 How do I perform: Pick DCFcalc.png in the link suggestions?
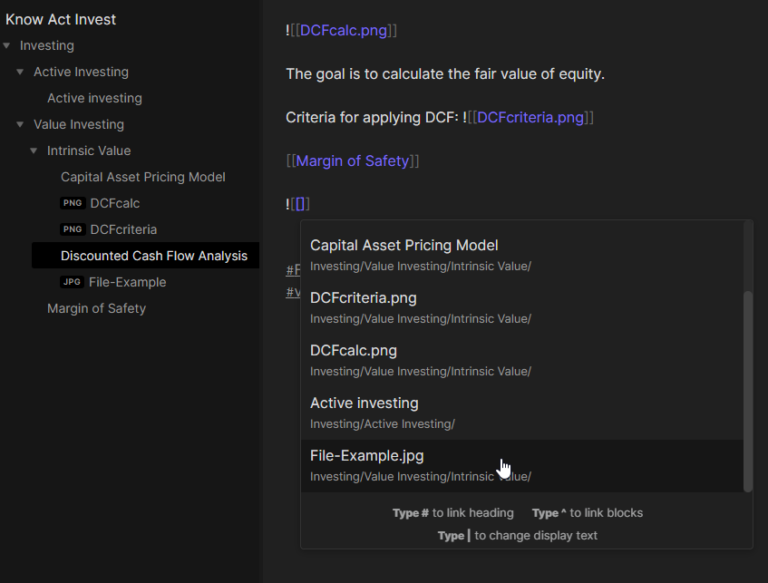point(353,351)
